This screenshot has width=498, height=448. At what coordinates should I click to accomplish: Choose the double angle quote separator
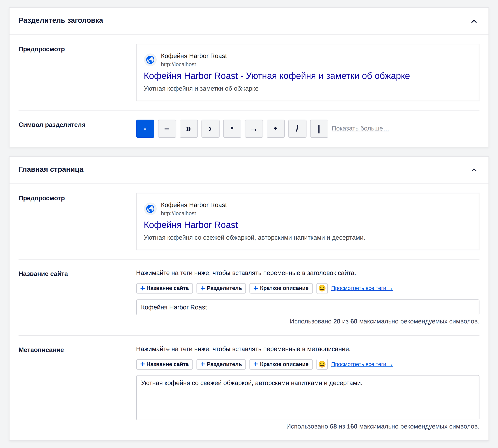point(188,129)
